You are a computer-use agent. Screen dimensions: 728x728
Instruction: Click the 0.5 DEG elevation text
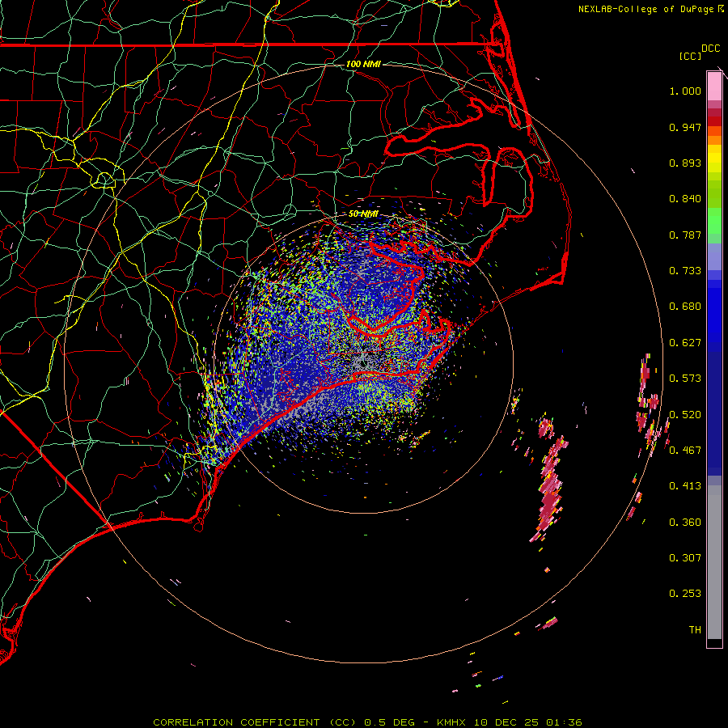[x=389, y=722]
